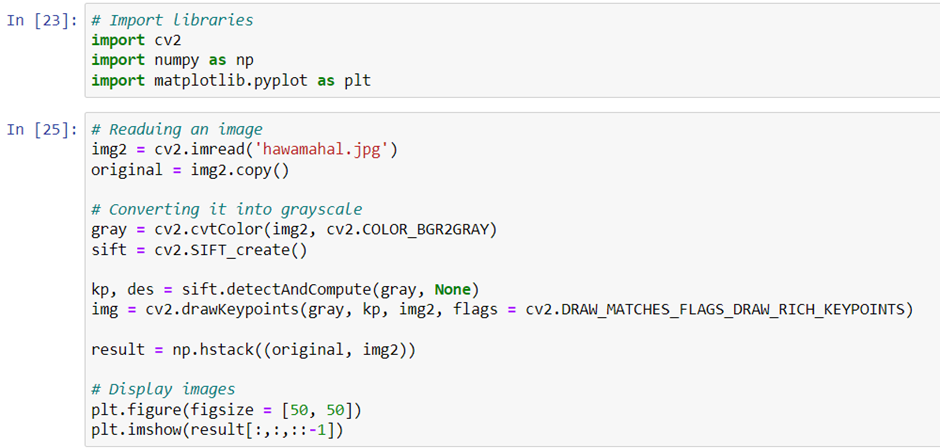
Task: Click the '# Readuing an image' comment
Action: point(177,130)
